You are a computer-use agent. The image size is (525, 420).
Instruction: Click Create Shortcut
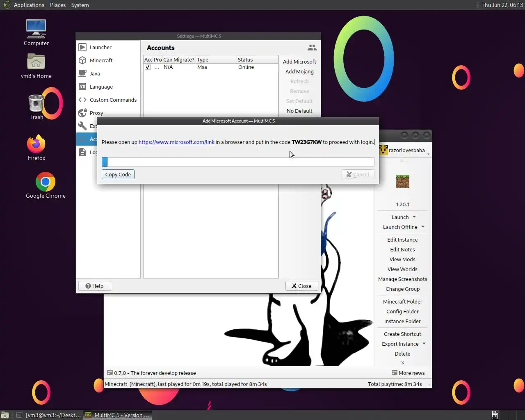point(402,334)
